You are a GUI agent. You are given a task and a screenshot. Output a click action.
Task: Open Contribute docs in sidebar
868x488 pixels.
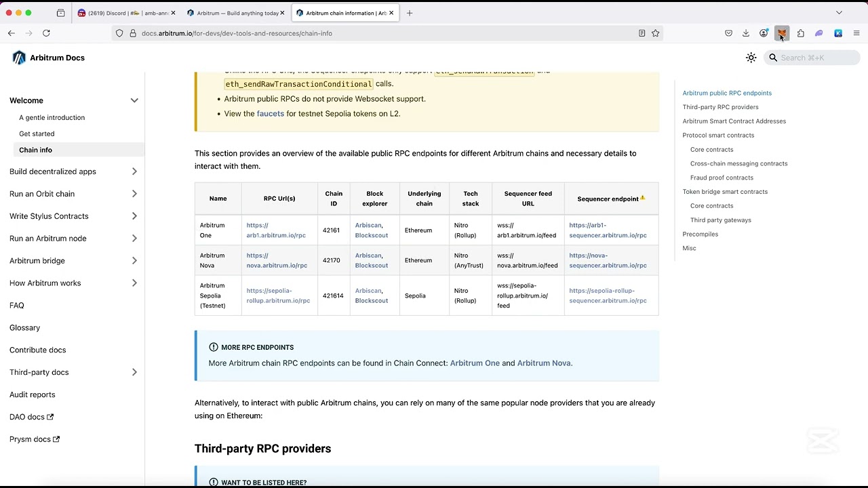[38, 350]
